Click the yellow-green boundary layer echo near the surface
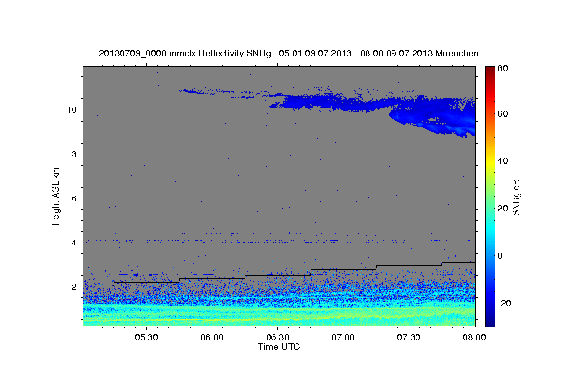Image resolution: width=588 pixels, height=392 pixels. (279, 316)
